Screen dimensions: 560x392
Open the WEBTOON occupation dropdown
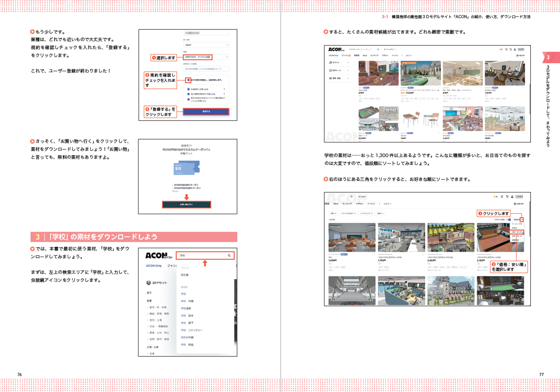point(206,57)
